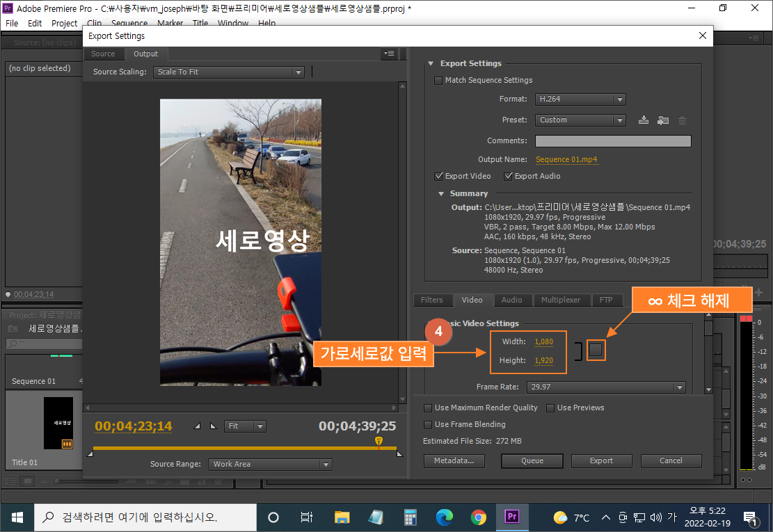773x532 pixels.
Task: Open the Multiplexer settings tab
Action: click(561, 300)
